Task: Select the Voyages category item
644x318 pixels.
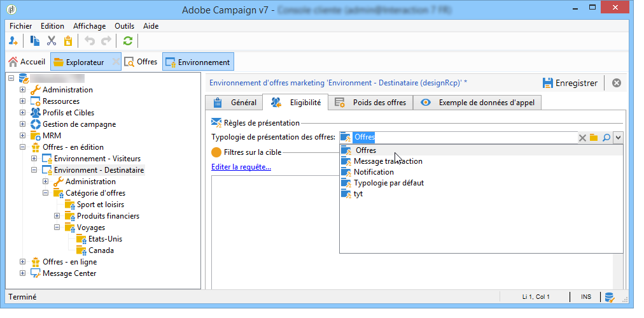Action: click(x=91, y=228)
